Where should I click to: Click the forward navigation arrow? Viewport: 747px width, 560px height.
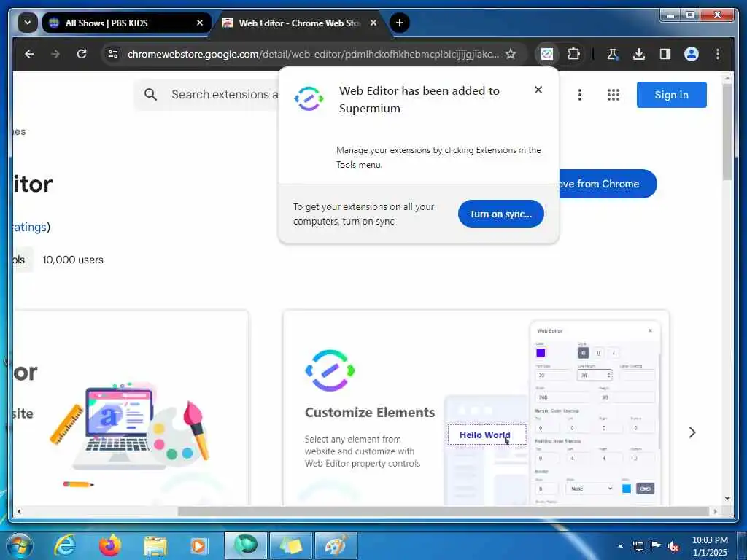[55, 54]
